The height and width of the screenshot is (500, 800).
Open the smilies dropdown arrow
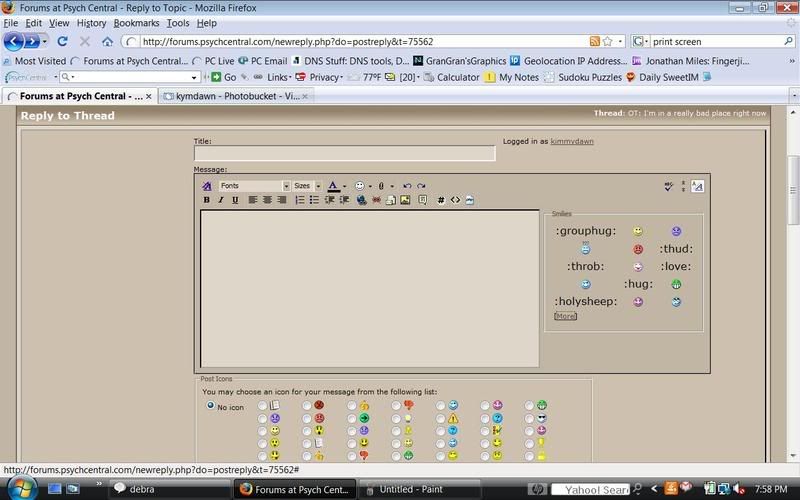coord(370,186)
